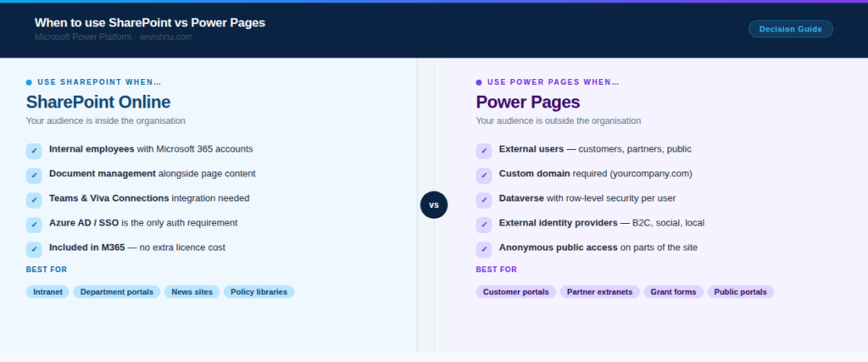Select the Grant forms tag

point(673,292)
